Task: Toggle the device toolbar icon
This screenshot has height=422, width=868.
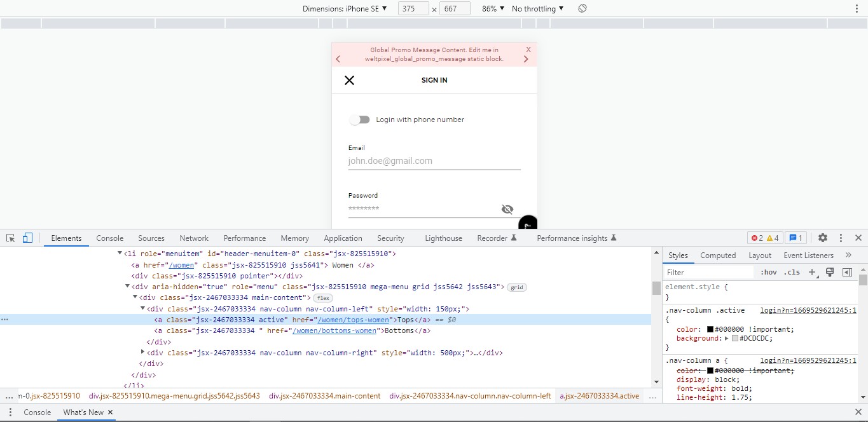Action: 27,237
